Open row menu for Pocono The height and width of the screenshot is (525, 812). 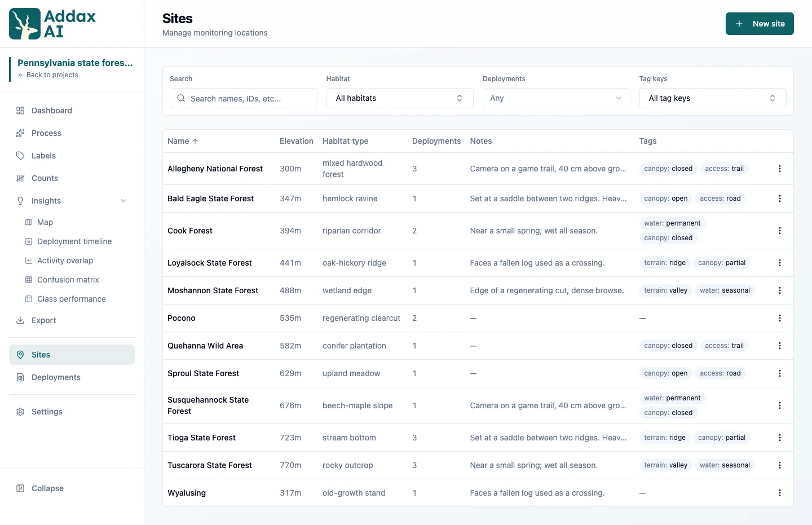(780, 318)
